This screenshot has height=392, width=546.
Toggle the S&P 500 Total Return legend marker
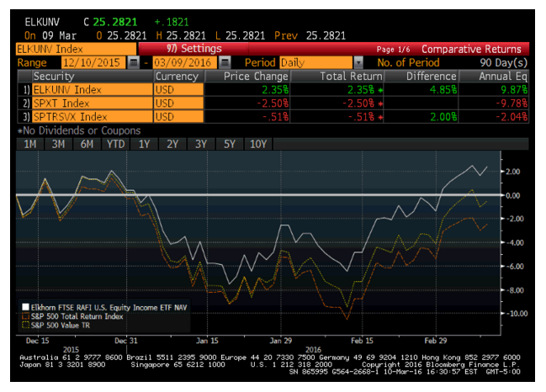(x=25, y=316)
